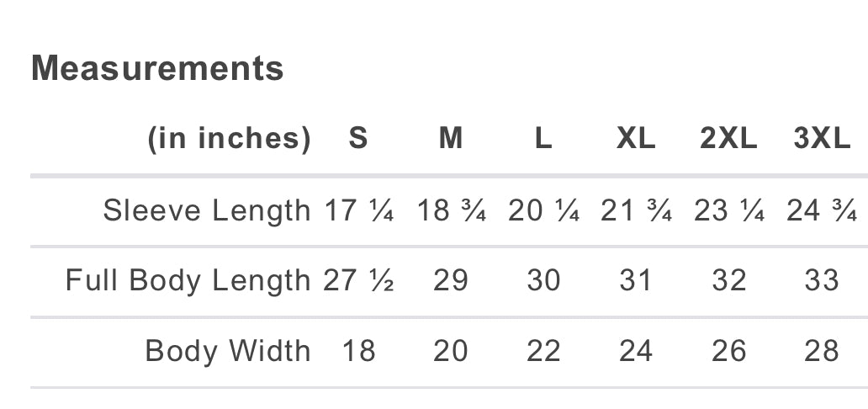This screenshot has height=409, width=868.
Task: Click sleeve length value 17 ¼ for S
Action: 358,211
